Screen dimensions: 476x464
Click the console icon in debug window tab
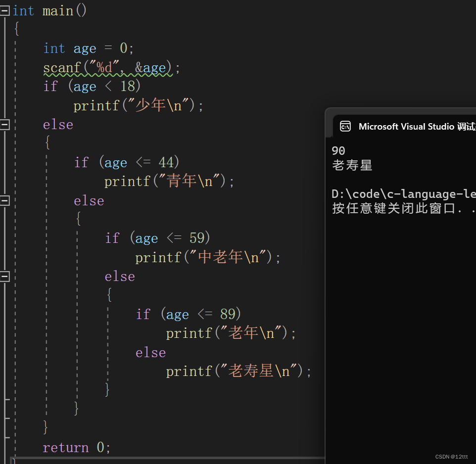coord(345,126)
